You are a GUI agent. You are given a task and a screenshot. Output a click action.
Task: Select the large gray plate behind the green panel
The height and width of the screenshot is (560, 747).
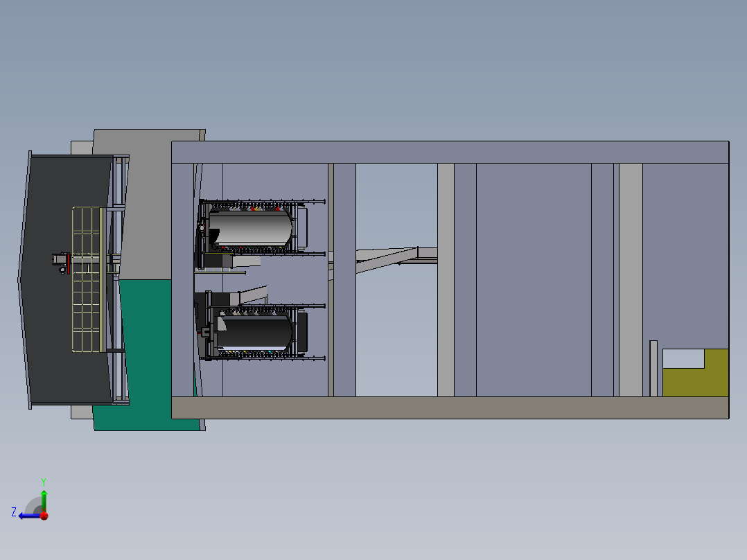(146, 204)
